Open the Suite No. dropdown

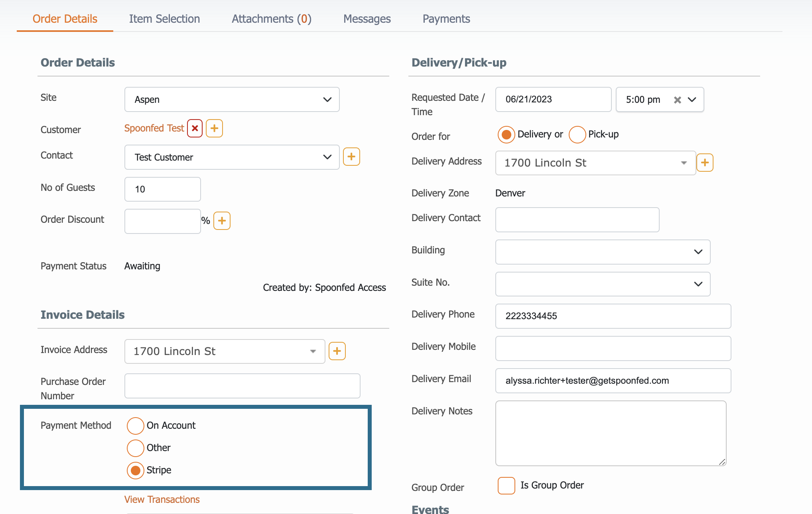pyautogui.click(x=603, y=284)
